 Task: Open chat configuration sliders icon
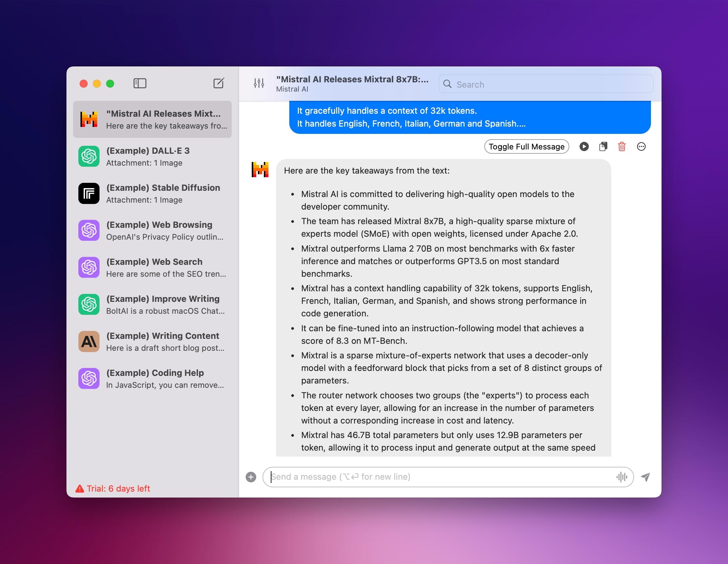(259, 83)
